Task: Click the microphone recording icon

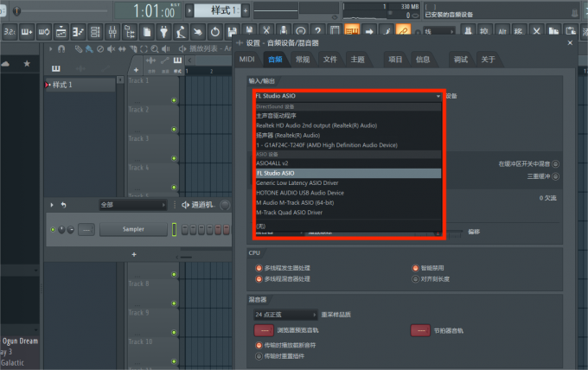Action: pyautogui.click(x=284, y=31)
